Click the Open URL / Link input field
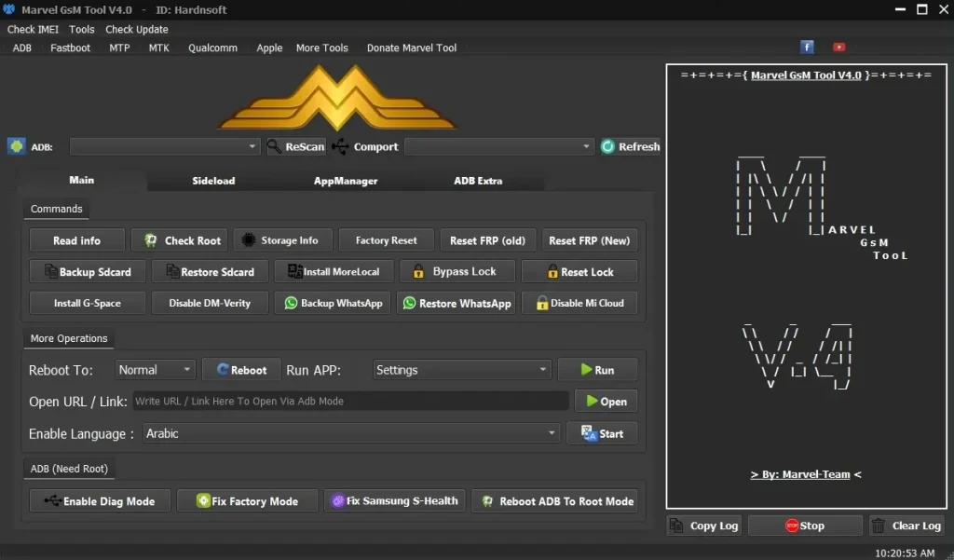The image size is (954, 560). 351,401
